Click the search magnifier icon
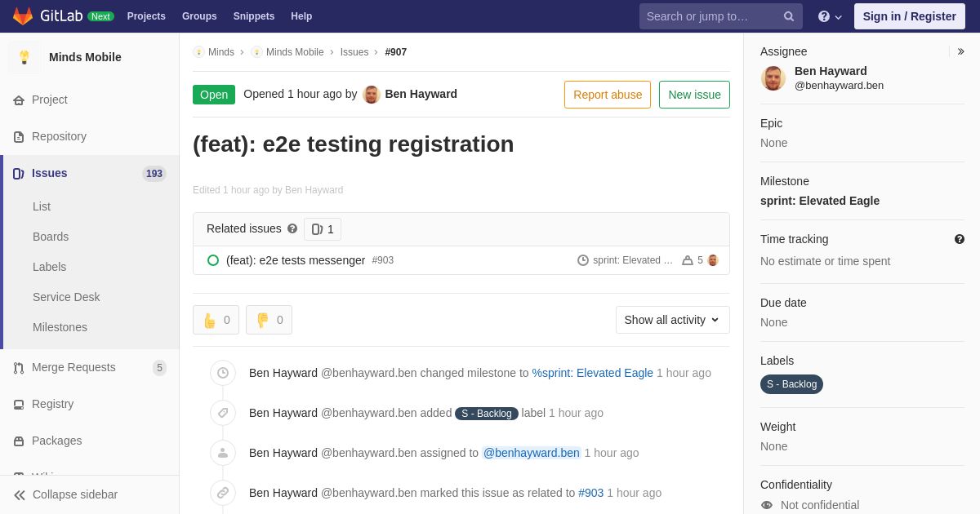Screen dimensions: 980x514 pyautogui.click(x=789, y=16)
